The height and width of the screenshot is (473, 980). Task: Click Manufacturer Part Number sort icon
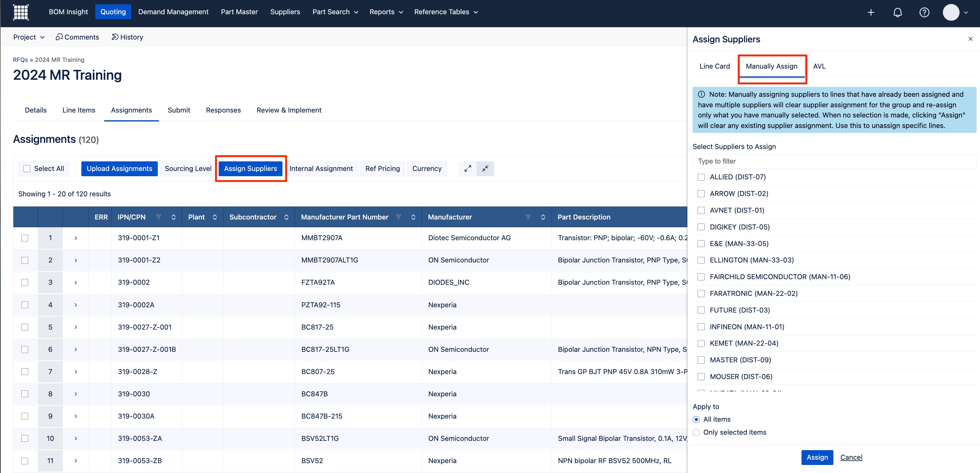413,217
